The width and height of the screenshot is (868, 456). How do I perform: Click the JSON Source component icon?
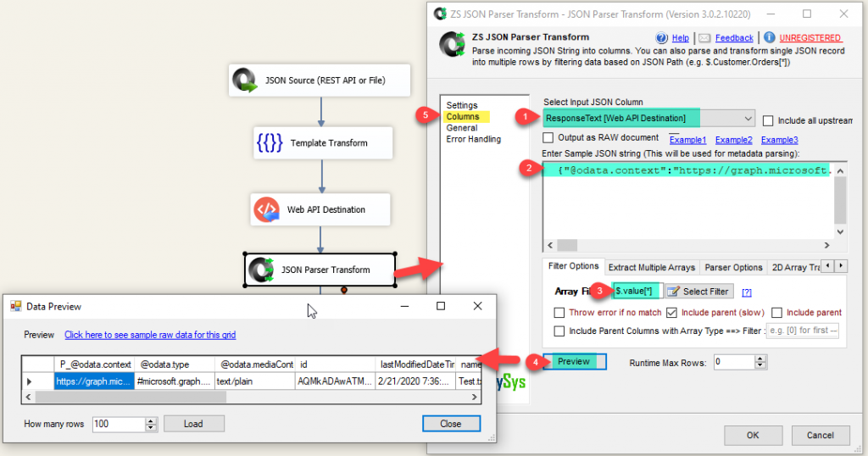[246, 81]
